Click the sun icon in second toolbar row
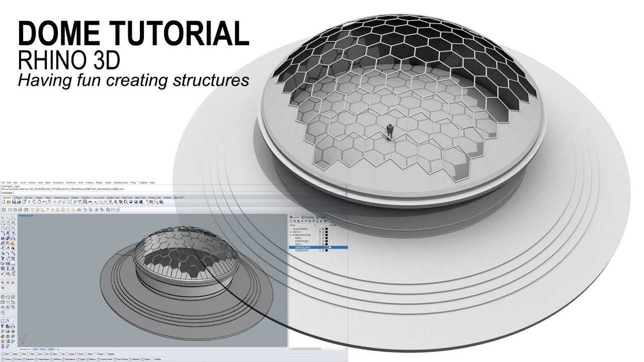644x362 pixels. click(68, 210)
